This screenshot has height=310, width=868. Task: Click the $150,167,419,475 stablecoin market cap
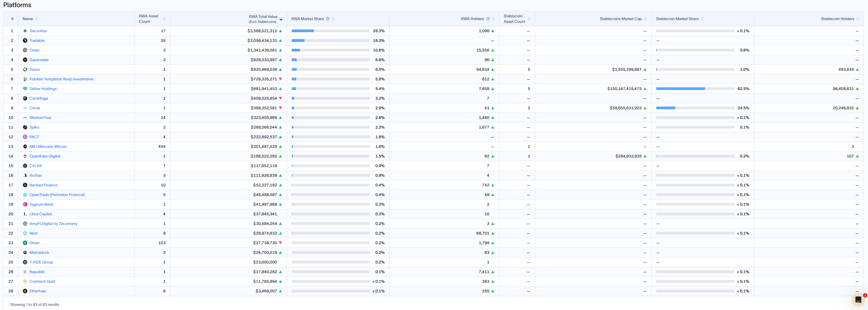[x=624, y=89]
